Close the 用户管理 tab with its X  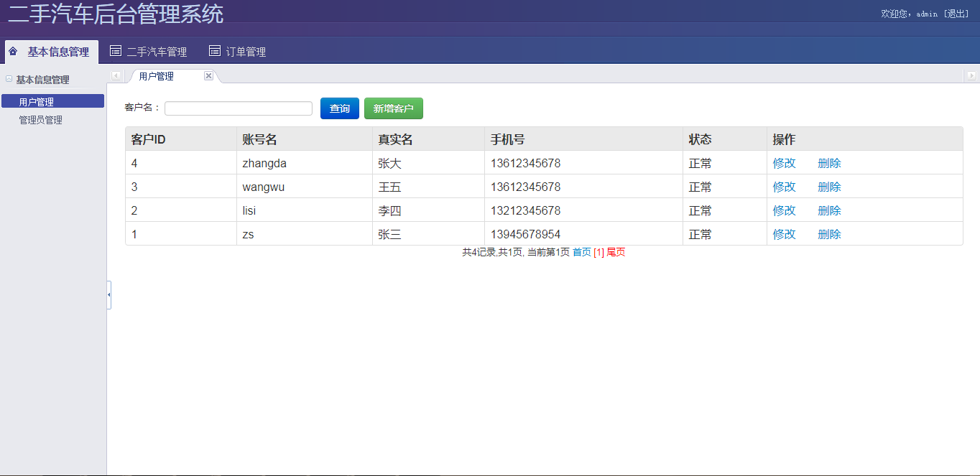click(208, 75)
